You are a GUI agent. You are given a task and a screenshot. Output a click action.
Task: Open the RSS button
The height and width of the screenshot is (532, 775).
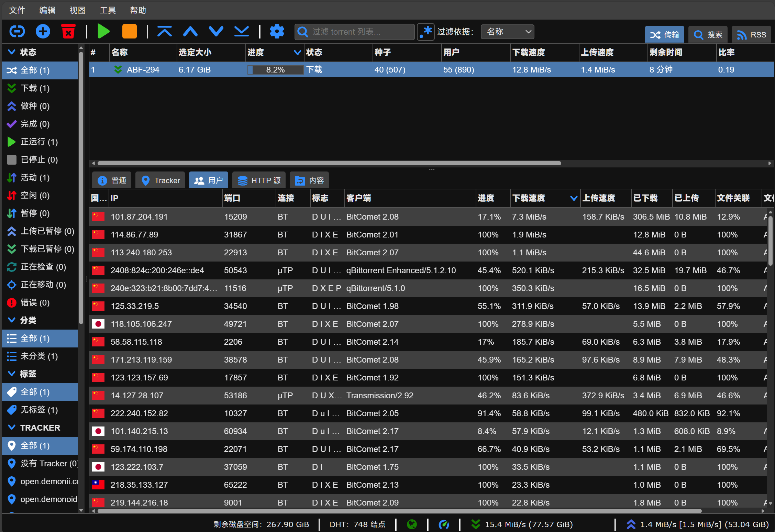[751, 35]
